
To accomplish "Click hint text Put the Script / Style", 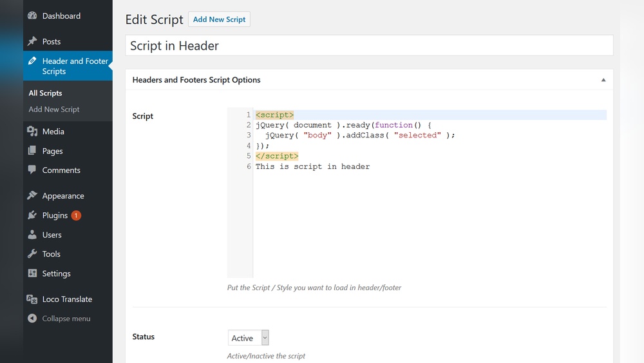I will 314,288.
